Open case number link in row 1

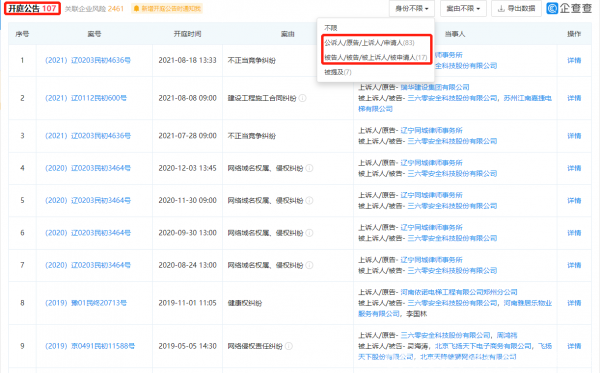[88, 60]
